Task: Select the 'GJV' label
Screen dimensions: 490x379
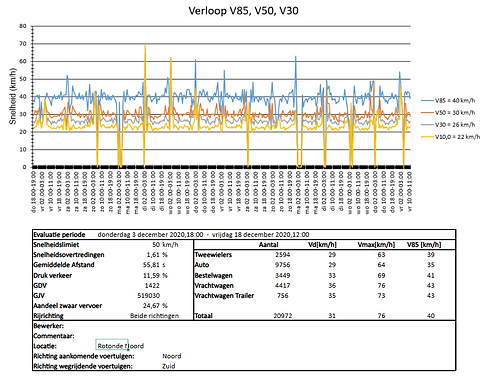Action: click(x=39, y=296)
